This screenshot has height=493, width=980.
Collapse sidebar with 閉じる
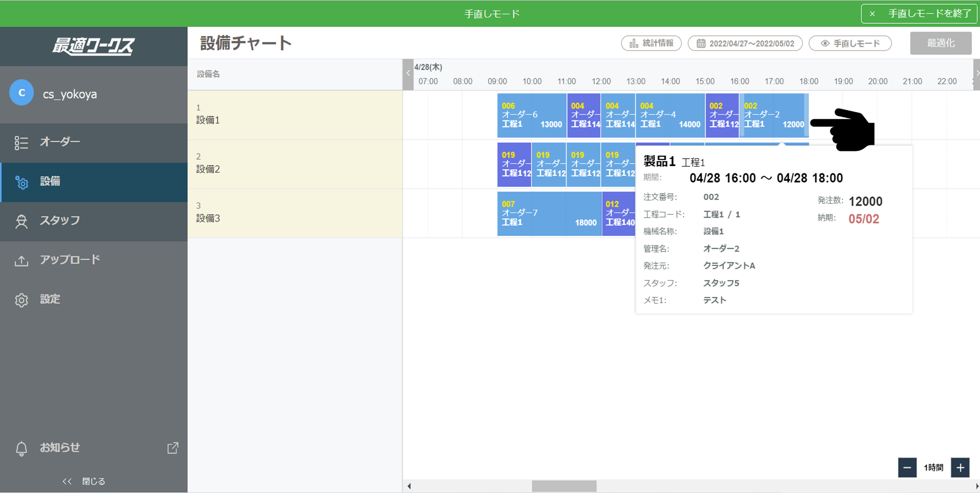[84, 481]
